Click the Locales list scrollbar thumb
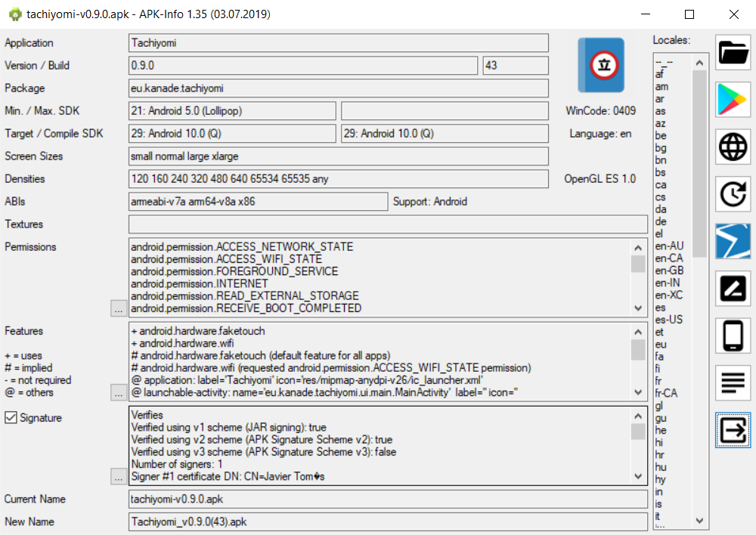This screenshot has height=535, width=756. click(699, 164)
